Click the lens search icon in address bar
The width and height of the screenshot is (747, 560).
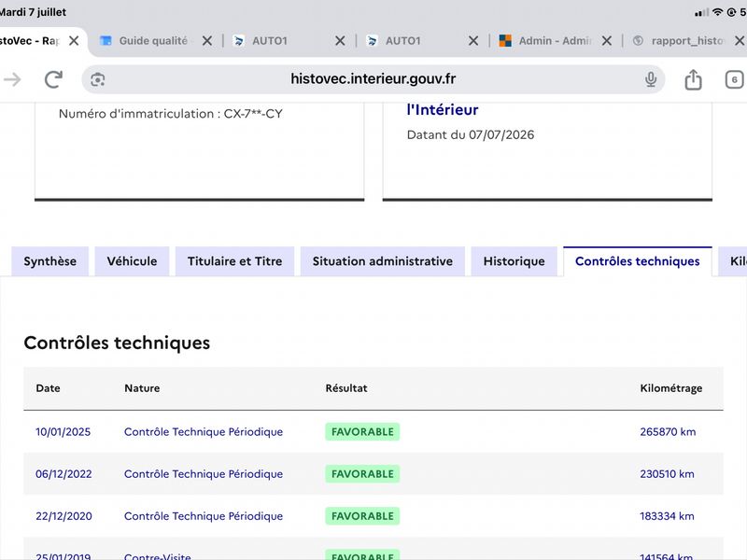point(98,79)
